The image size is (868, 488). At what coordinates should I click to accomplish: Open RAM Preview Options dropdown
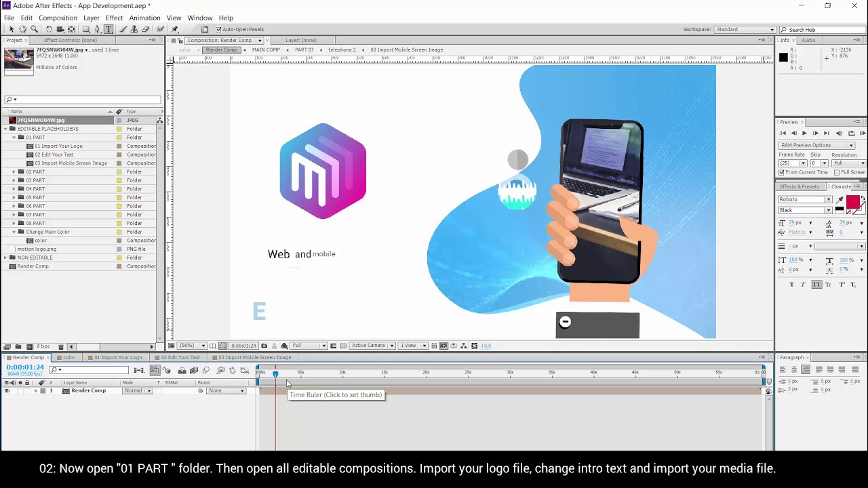pyautogui.click(x=816, y=145)
